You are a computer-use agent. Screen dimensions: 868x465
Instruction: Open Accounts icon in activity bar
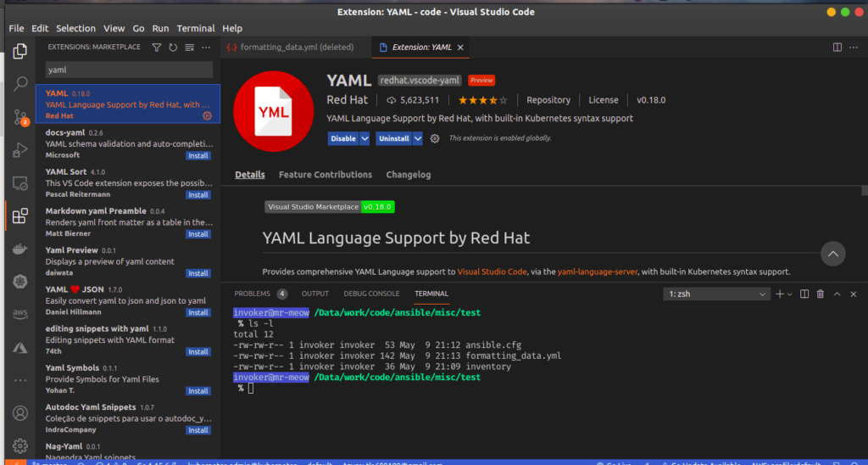coord(20,413)
